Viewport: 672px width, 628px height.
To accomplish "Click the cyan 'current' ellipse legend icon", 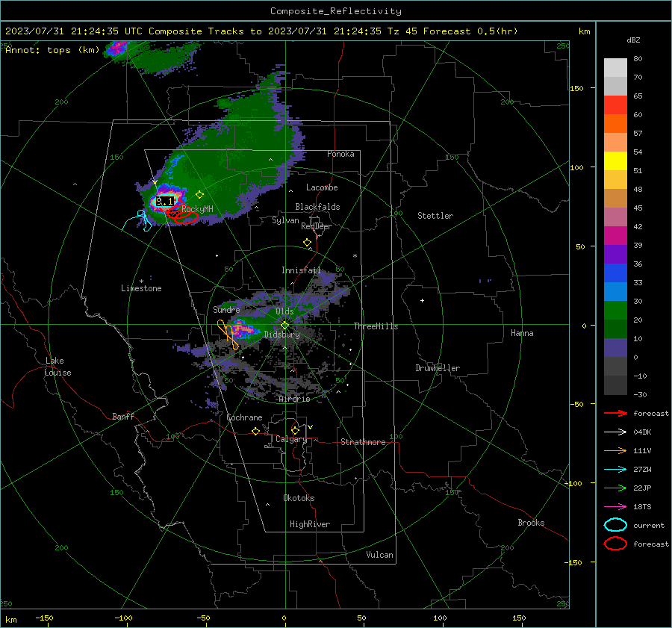I will pyautogui.click(x=615, y=525).
